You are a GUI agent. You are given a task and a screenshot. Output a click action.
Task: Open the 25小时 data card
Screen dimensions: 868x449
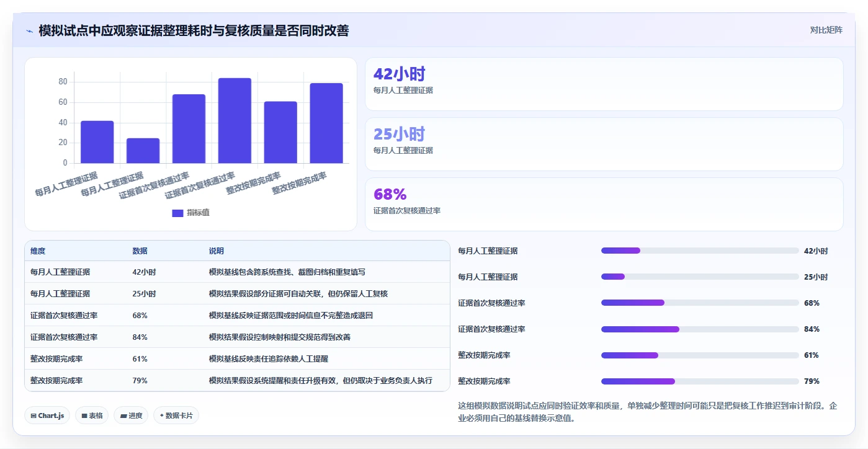604,144
